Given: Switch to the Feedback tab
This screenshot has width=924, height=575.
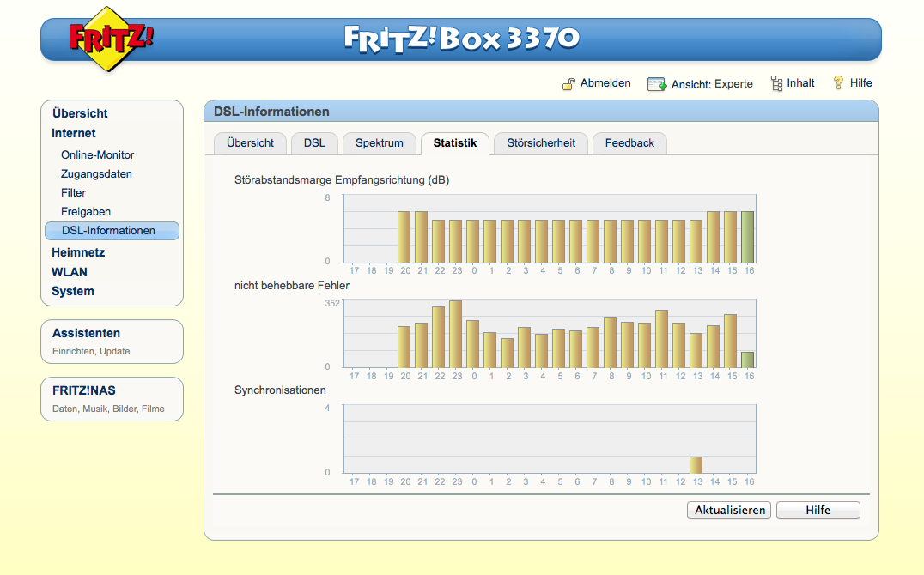Looking at the screenshot, I should pos(629,143).
